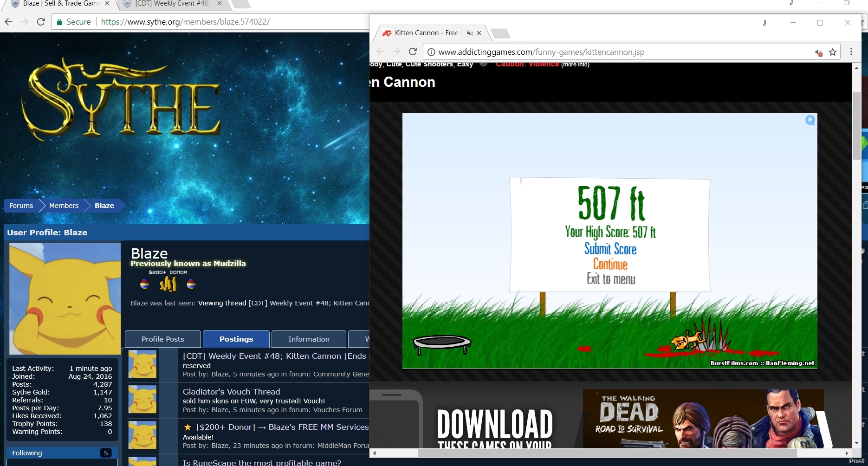Image resolution: width=868 pixels, height=466 pixels.
Task: Click the Likes Received value 1,062
Action: 103,416
